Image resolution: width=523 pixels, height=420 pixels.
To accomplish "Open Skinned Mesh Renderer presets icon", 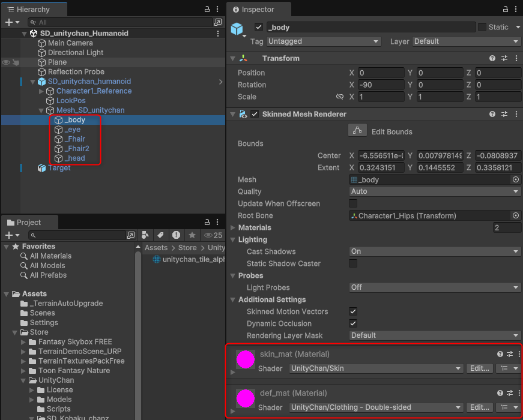I will pyautogui.click(x=504, y=114).
